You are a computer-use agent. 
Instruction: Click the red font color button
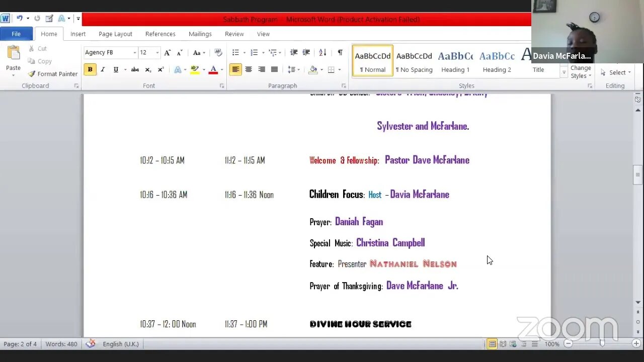(213, 69)
